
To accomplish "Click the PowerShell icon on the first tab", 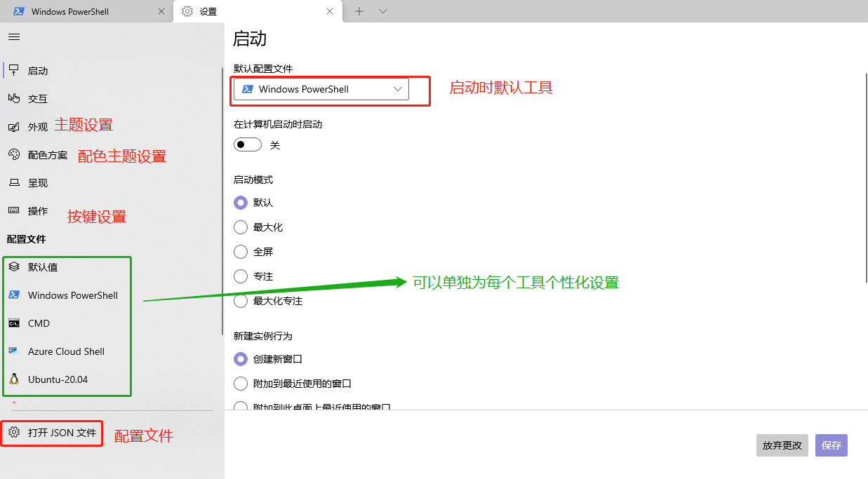I will tap(19, 11).
